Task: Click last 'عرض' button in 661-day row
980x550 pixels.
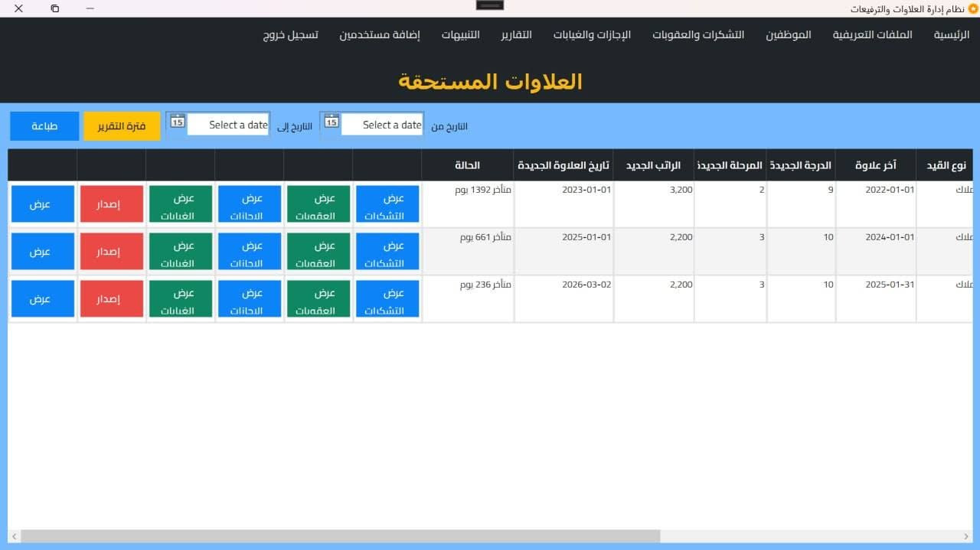Action: coord(43,252)
